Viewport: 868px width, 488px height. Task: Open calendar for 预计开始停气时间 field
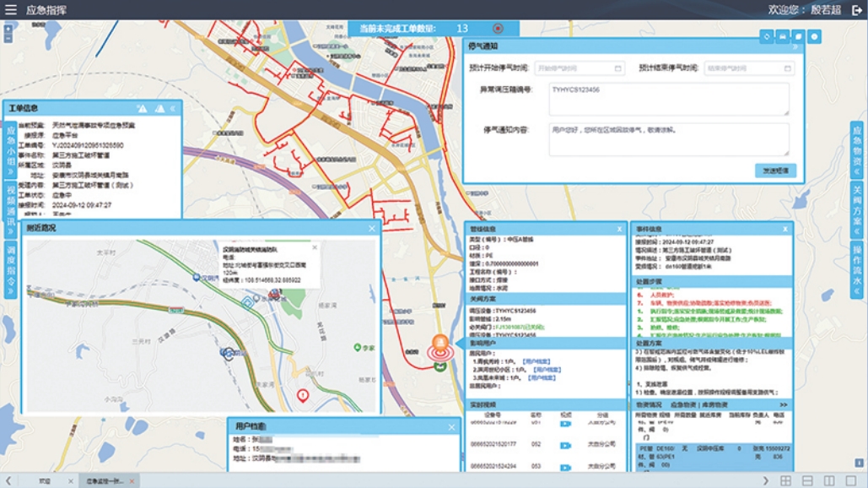point(617,68)
